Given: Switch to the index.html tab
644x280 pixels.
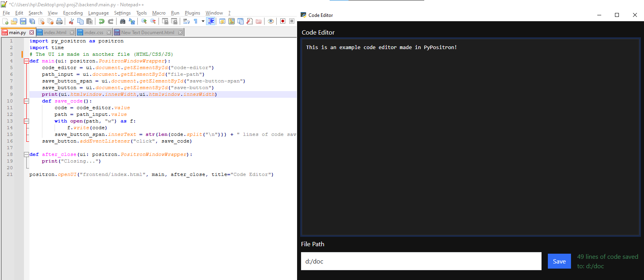Looking at the screenshot, I should [x=55, y=33].
